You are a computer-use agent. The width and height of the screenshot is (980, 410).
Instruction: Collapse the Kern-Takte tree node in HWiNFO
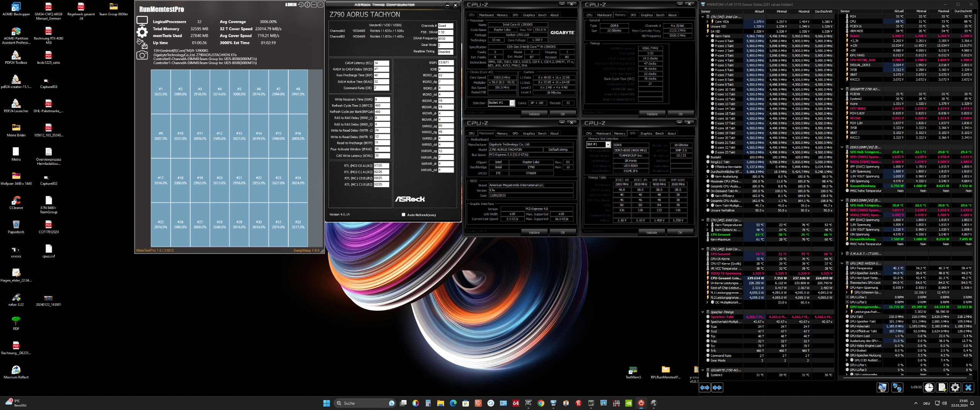click(x=707, y=36)
